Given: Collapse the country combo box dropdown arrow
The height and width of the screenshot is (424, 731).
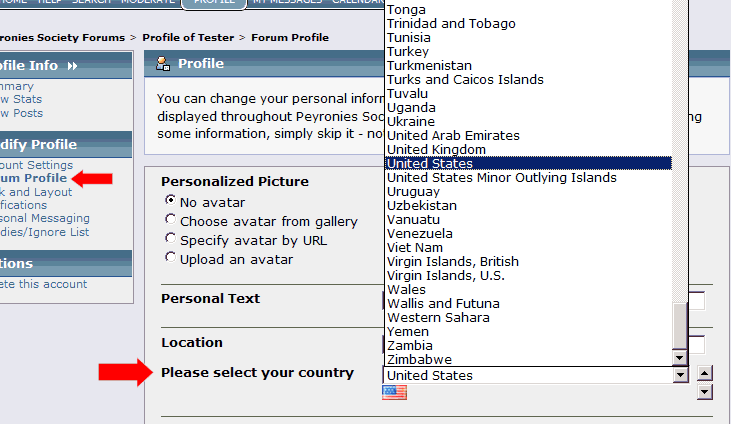Looking at the screenshot, I should [680, 376].
